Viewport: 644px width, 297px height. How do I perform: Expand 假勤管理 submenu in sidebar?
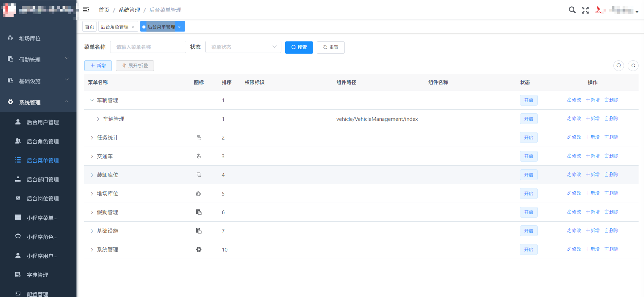[67, 58]
